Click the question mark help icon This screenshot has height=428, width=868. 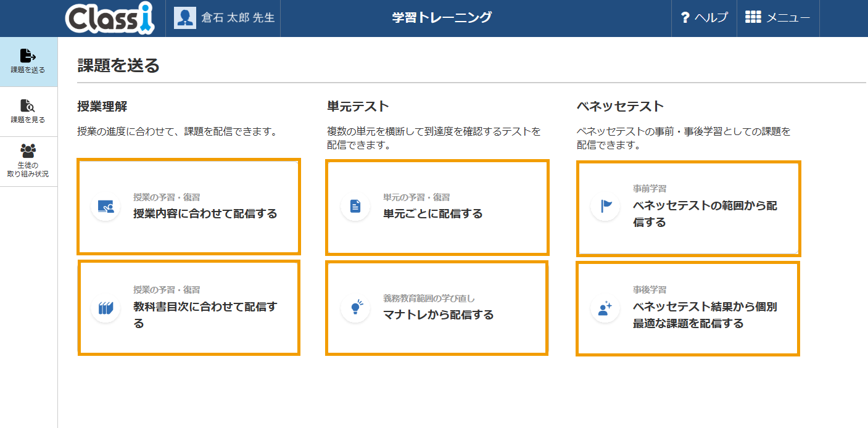pyautogui.click(x=685, y=18)
